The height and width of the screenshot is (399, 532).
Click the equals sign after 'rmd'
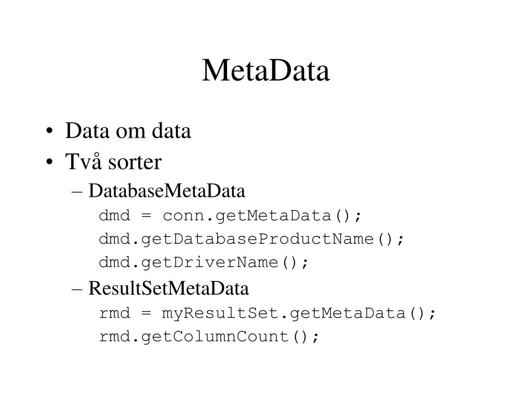pos(146,313)
